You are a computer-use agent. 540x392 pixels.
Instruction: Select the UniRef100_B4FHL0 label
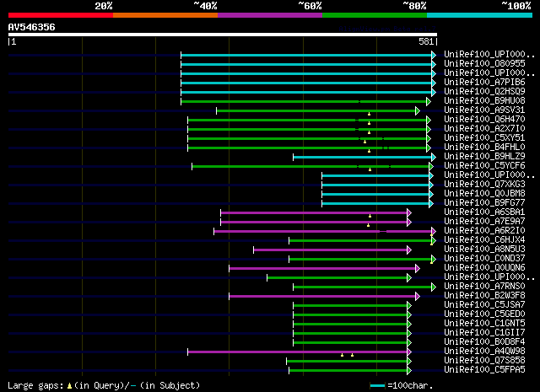[x=484, y=148]
